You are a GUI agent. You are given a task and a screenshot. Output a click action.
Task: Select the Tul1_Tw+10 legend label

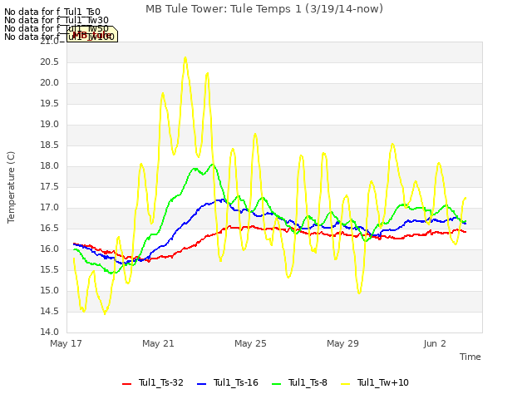(x=382, y=382)
